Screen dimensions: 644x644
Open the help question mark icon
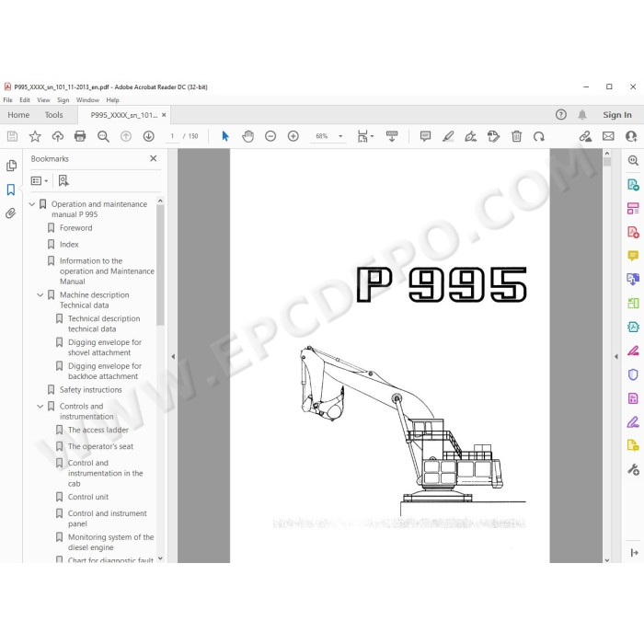tap(561, 115)
